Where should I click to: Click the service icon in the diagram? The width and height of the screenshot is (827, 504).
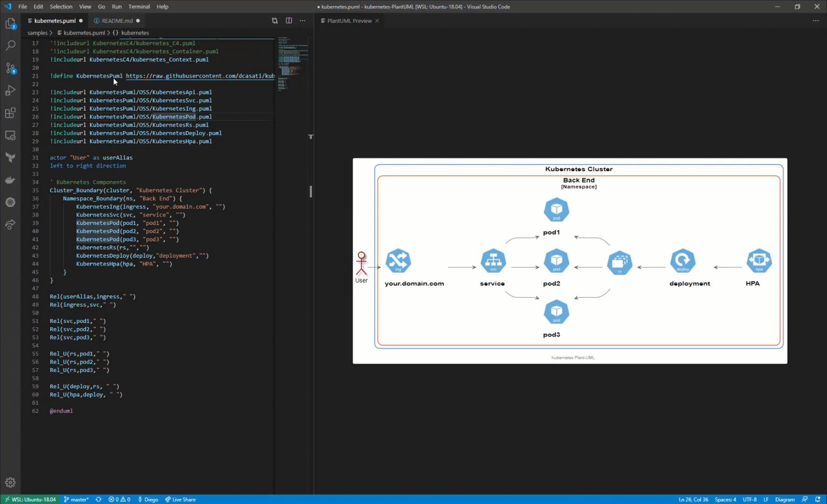[493, 260]
